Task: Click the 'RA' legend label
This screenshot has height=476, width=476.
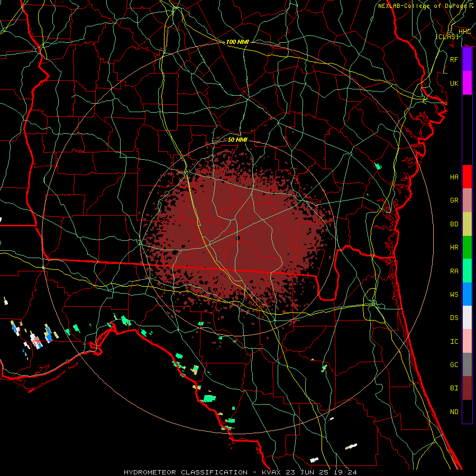Action: [x=454, y=271]
